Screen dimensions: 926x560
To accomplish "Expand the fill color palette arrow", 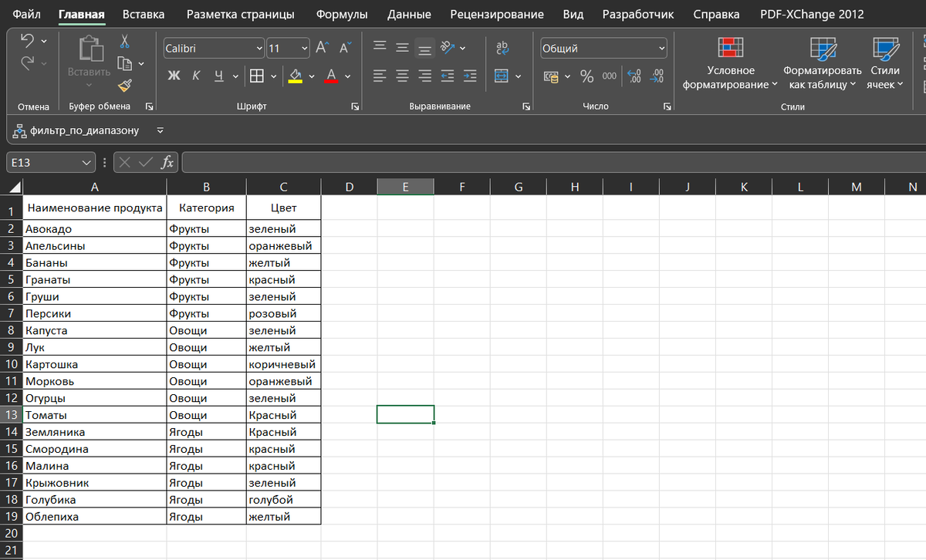I will click(x=312, y=76).
